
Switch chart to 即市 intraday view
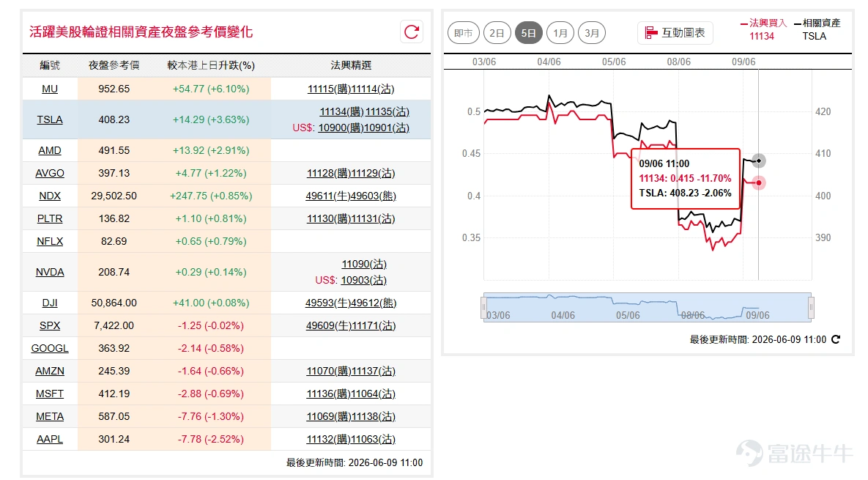464,33
